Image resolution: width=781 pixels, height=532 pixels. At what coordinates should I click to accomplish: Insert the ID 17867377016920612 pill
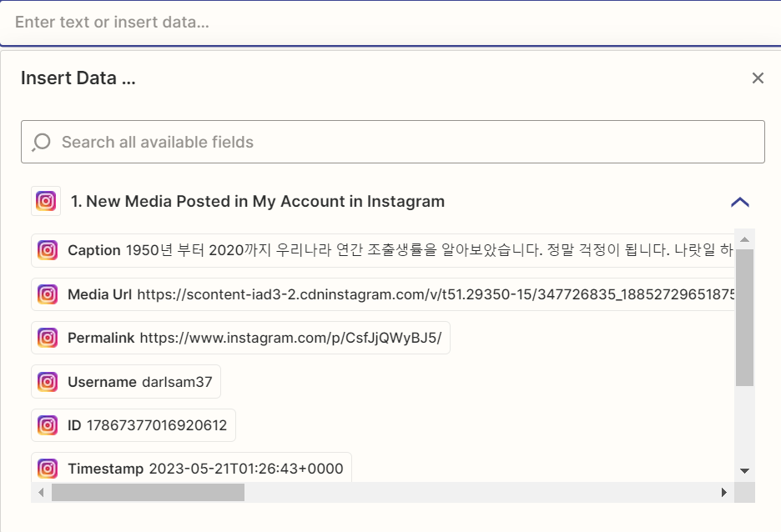pyautogui.click(x=134, y=425)
